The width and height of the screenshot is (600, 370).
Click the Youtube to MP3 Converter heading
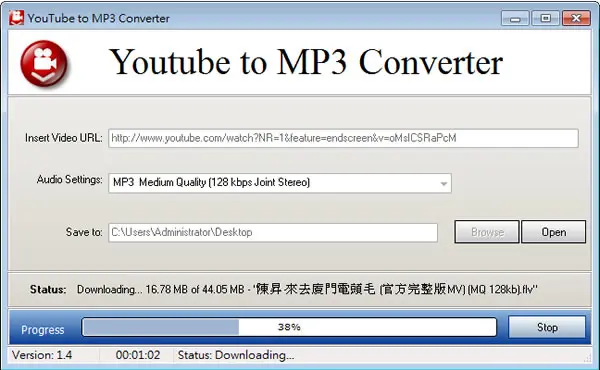(x=306, y=62)
